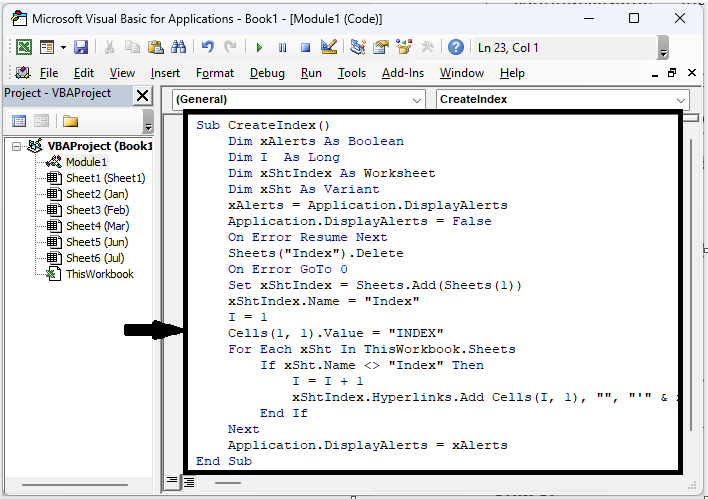Select Module1 in project tree

pyautogui.click(x=86, y=162)
